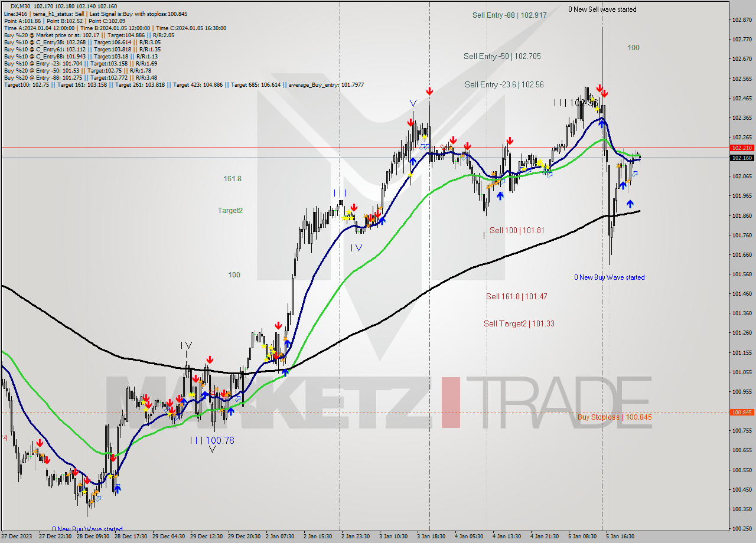Viewport: 756px width, 543px height.
Task: Click the 'Sell Target2 | 101.33' label
Action: click(x=519, y=323)
